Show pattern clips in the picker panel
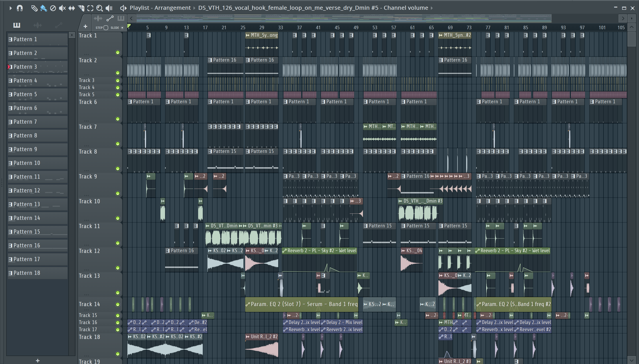639x364 pixels. coord(16,25)
